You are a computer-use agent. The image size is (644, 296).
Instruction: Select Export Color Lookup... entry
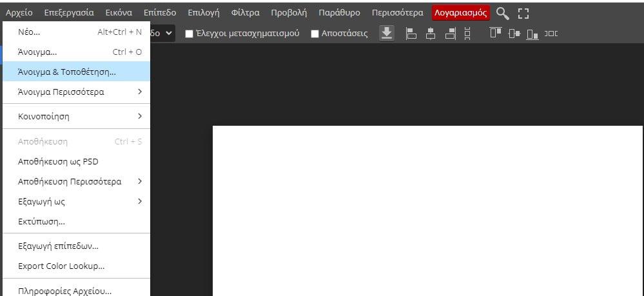point(77,266)
